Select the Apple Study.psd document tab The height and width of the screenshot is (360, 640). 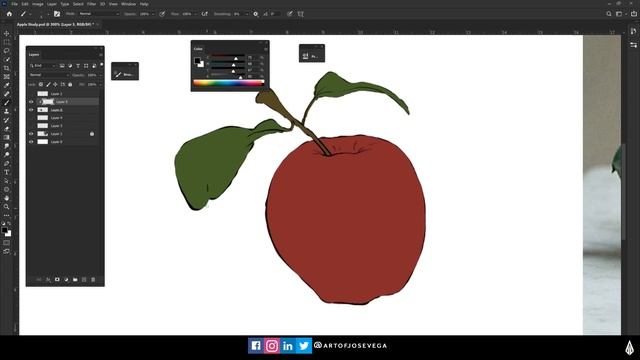point(57,24)
